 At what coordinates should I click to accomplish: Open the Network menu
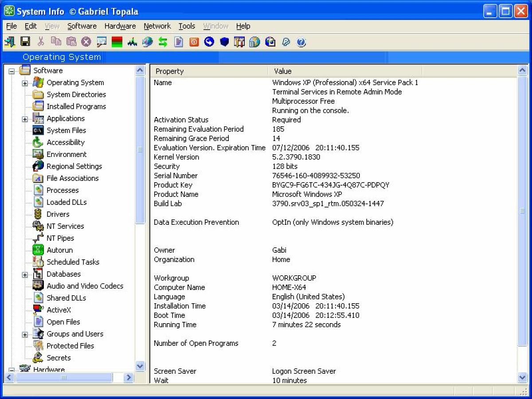point(157,26)
